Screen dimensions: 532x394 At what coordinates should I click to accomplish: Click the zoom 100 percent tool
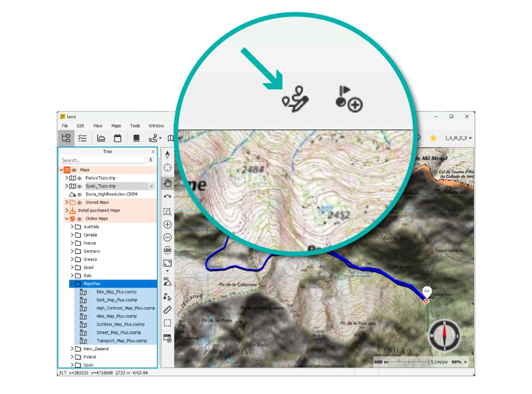click(167, 250)
